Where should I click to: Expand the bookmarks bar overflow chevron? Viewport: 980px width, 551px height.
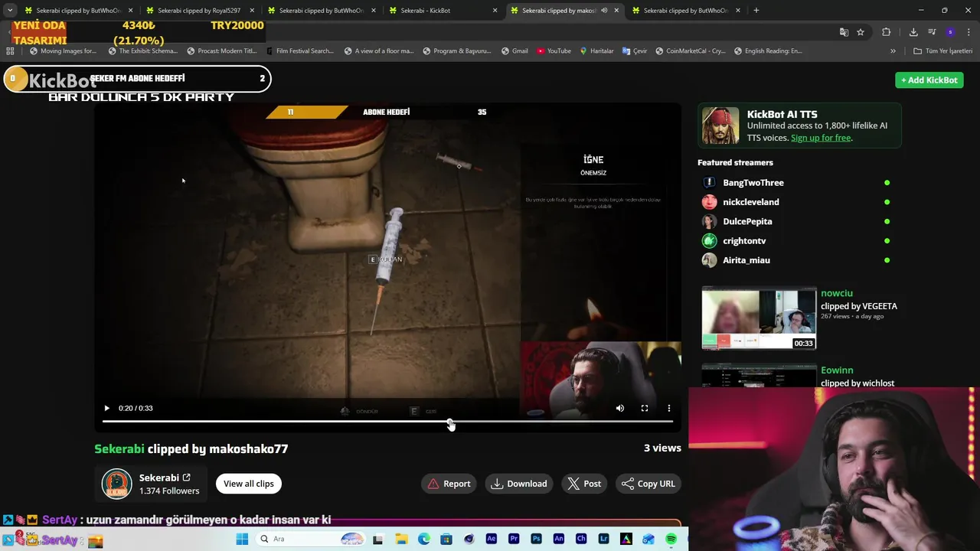click(893, 51)
